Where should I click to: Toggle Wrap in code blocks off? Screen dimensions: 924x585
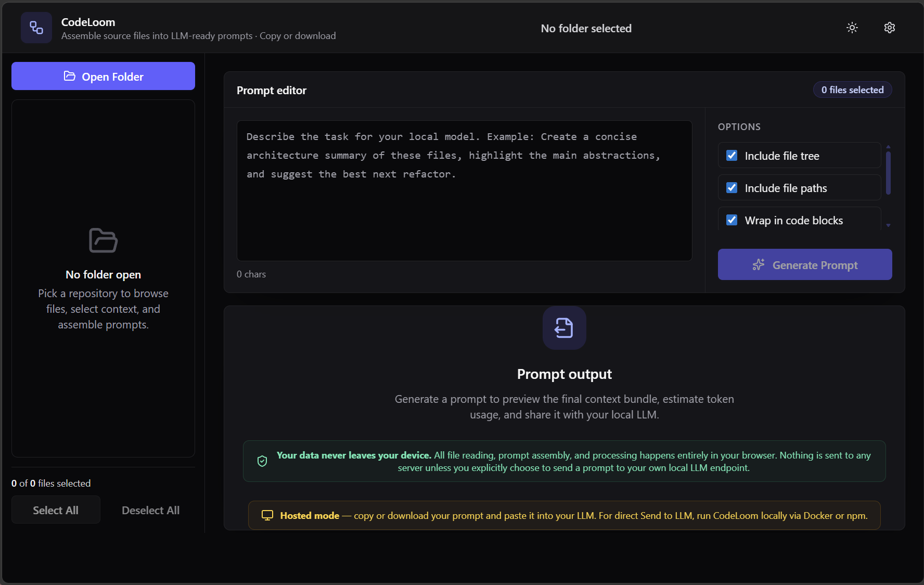731,220
